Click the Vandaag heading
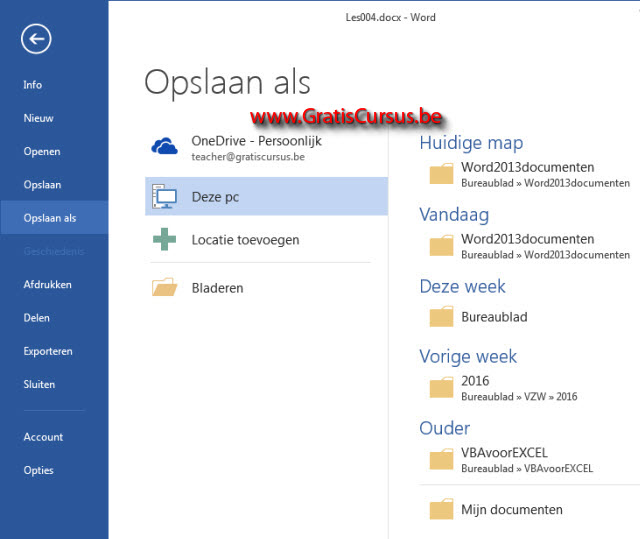The width and height of the screenshot is (640, 539). pyautogui.click(x=454, y=215)
